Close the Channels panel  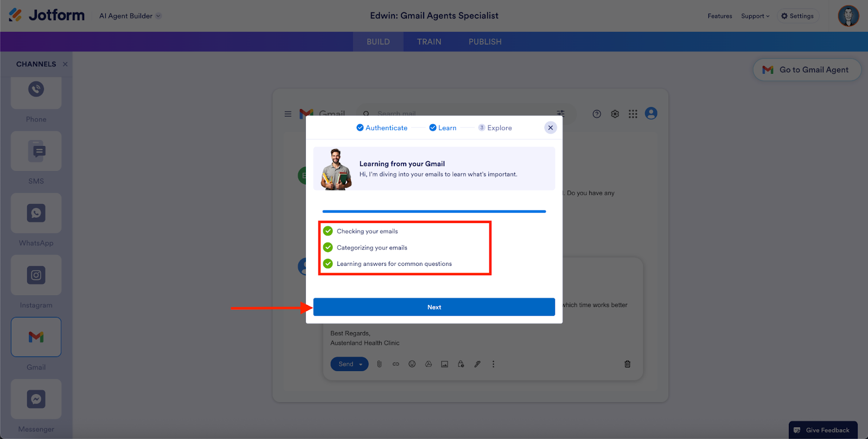[x=65, y=64]
